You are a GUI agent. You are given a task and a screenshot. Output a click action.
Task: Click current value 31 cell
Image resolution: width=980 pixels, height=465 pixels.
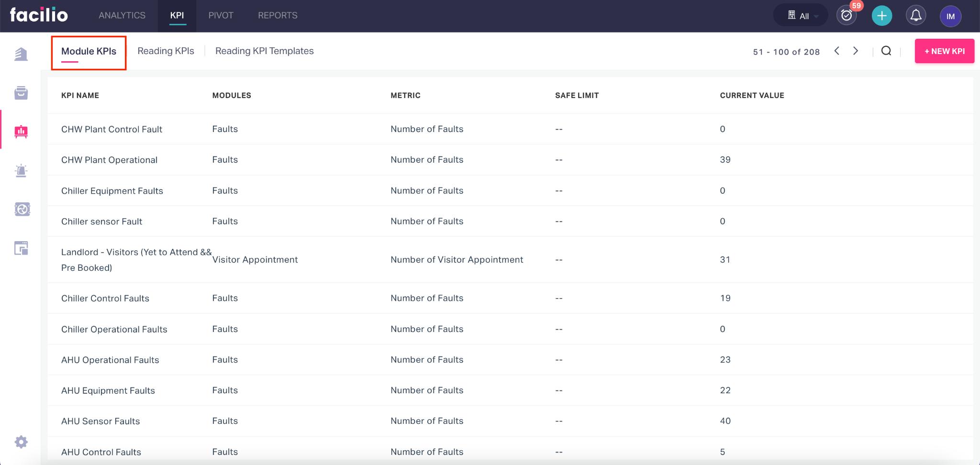tap(725, 260)
